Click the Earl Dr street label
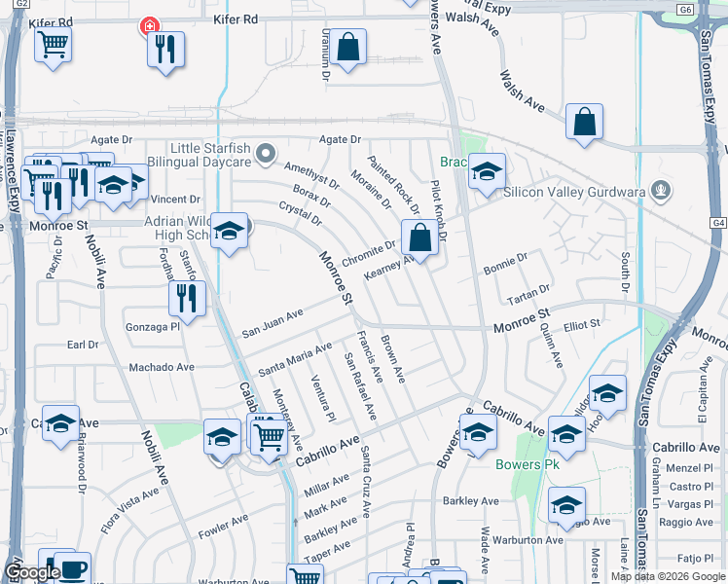 click(x=83, y=345)
